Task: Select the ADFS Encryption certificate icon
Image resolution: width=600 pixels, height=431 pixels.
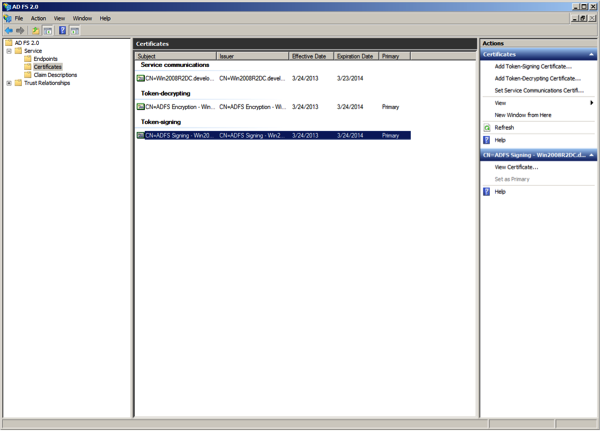Action: tap(141, 107)
